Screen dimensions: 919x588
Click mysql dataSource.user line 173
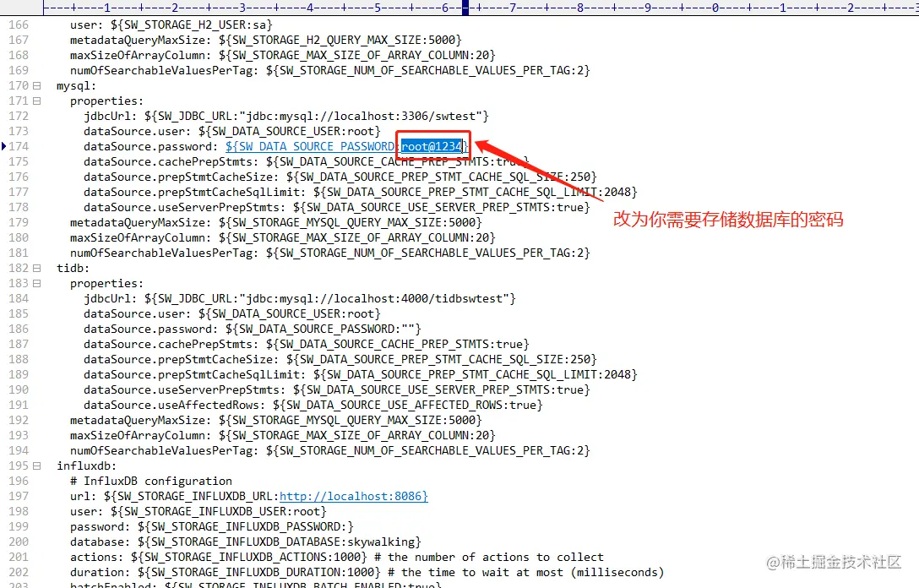232,131
